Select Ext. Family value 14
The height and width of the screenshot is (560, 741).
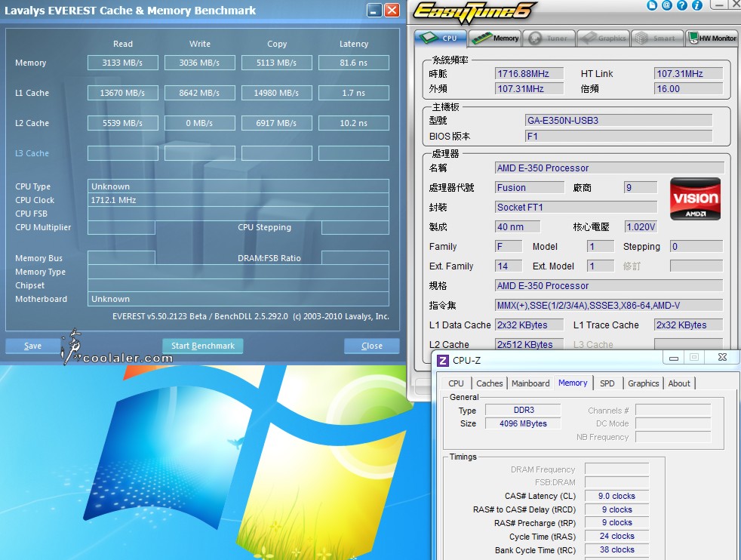click(509, 266)
